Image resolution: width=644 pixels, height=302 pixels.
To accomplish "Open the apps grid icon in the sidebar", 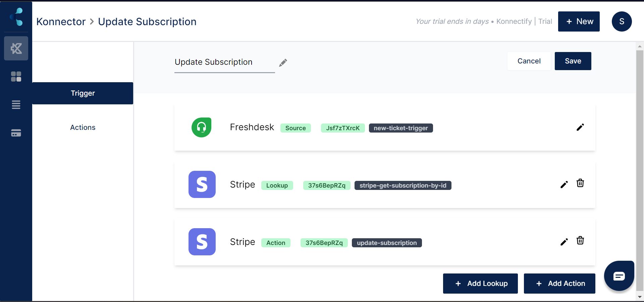I will pyautogui.click(x=16, y=77).
